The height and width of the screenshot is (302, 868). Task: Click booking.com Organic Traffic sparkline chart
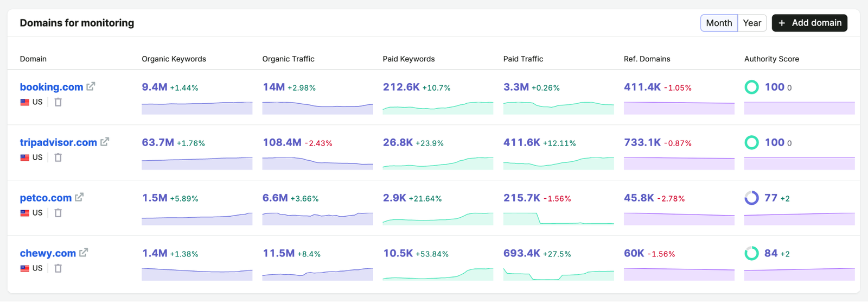click(x=317, y=108)
